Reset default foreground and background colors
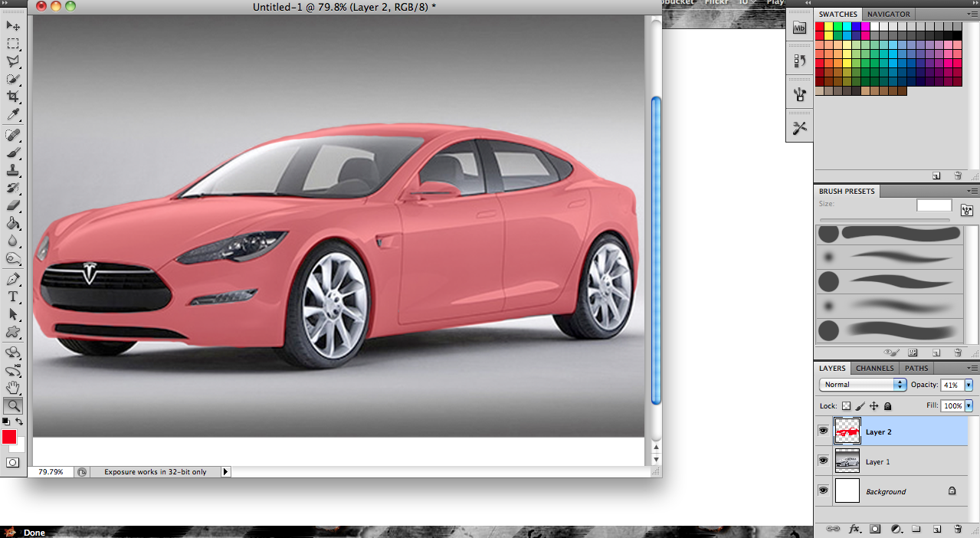 6,422
